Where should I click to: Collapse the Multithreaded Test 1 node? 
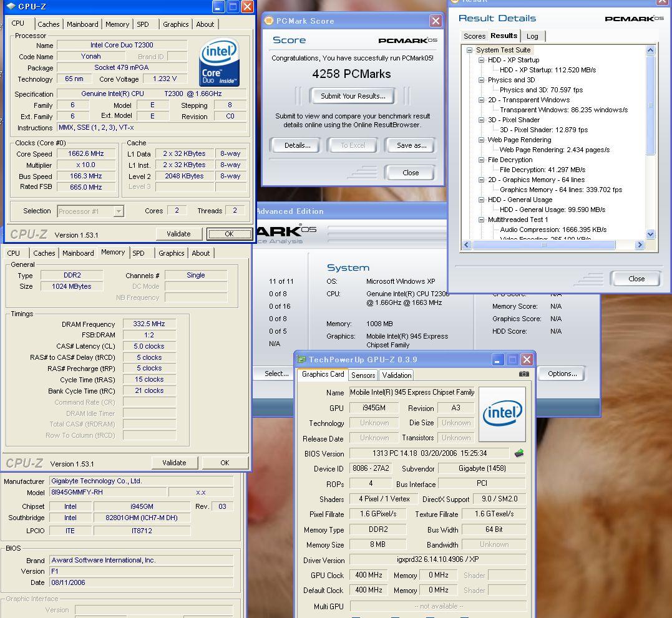tap(481, 220)
